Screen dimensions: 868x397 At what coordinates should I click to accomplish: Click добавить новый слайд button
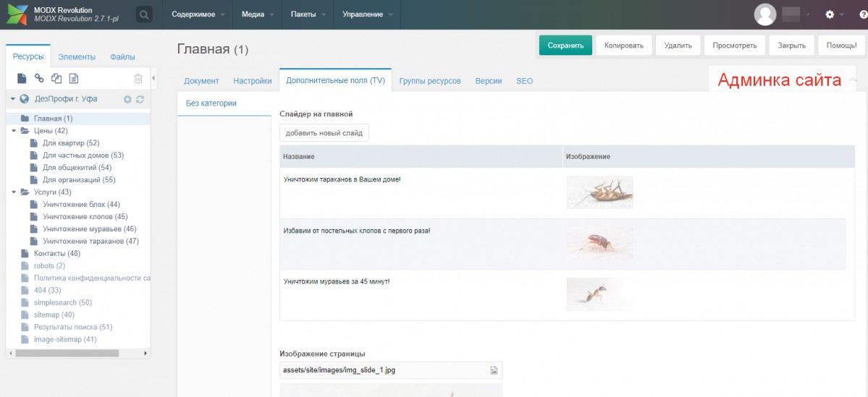click(x=324, y=133)
